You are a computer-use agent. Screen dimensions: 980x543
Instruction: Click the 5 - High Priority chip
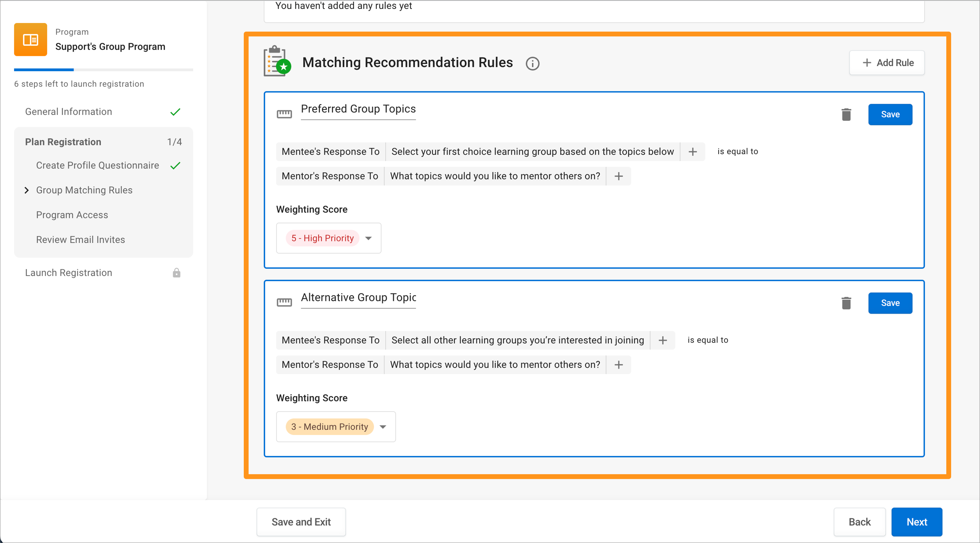pos(323,238)
